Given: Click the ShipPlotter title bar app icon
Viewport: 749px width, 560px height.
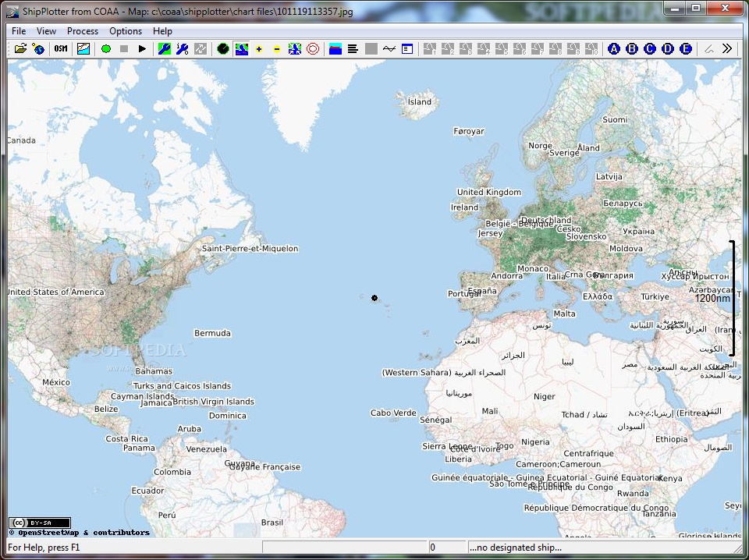Looking at the screenshot, I should click(14, 12).
